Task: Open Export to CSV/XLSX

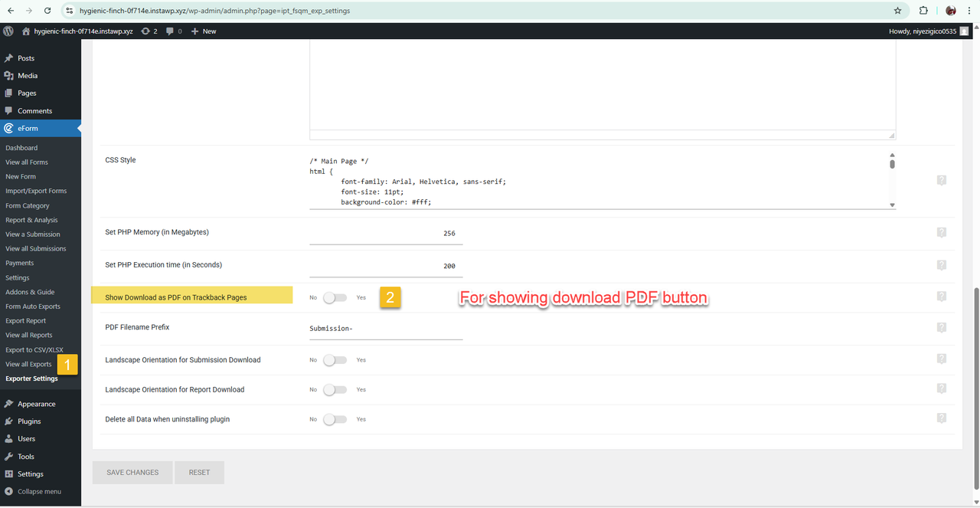Action: coord(34,349)
